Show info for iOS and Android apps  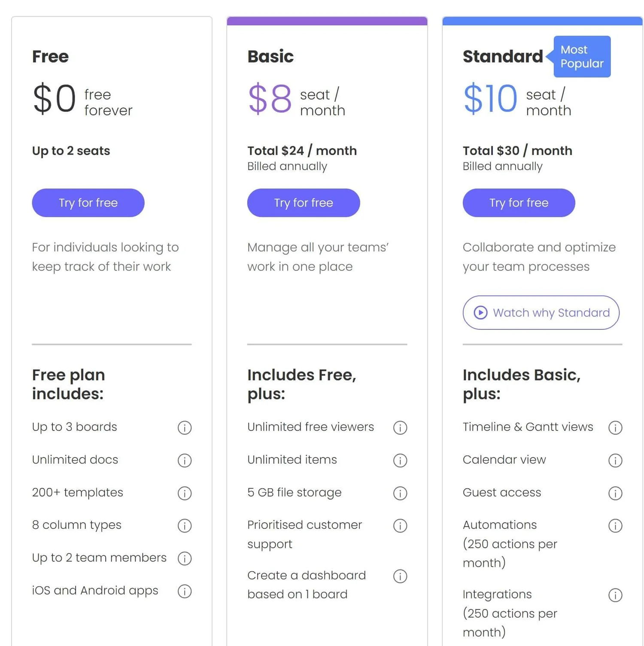pos(185,591)
